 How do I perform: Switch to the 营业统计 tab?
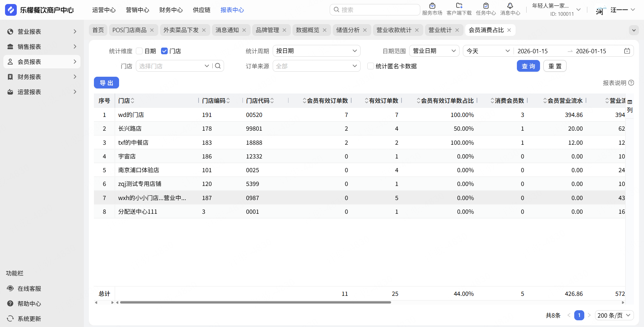(x=440, y=30)
